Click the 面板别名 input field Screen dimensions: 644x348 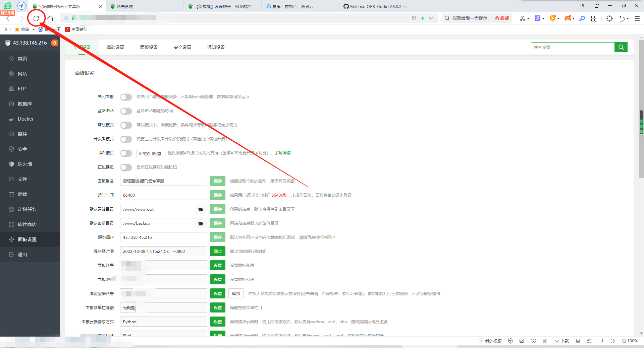164,181
